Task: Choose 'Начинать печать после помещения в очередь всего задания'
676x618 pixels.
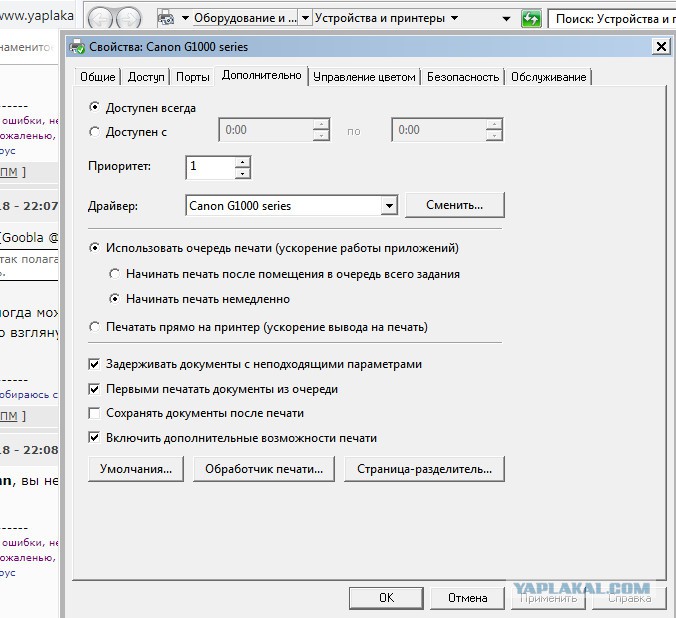Action: pyautogui.click(x=114, y=274)
